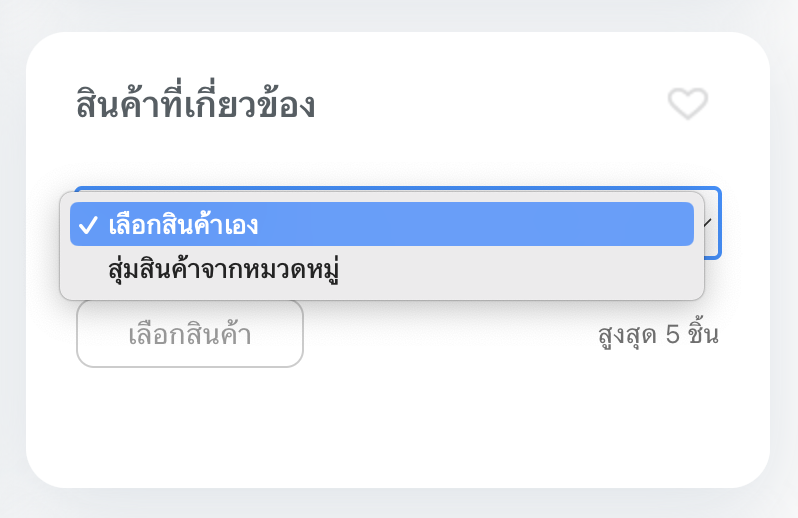Click the สินค้าที่เกี่ยวข้อง heading
The width and height of the screenshot is (798, 518).
tap(196, 104)
